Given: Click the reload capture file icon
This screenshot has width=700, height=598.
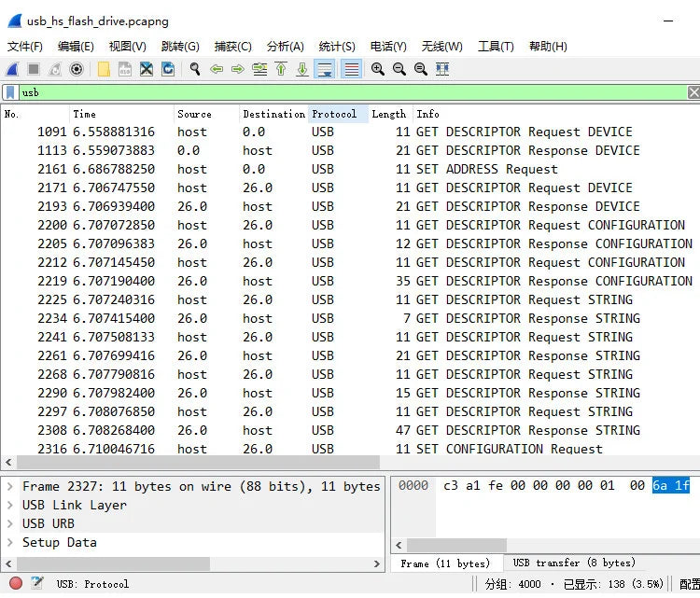Looking at the screenshot, I should 168,69.
